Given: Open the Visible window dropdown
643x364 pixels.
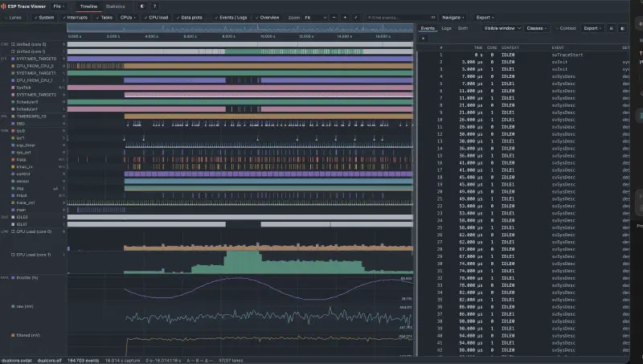Looking at the screenshot, I should pyautogui.click(x=502, y=28).
